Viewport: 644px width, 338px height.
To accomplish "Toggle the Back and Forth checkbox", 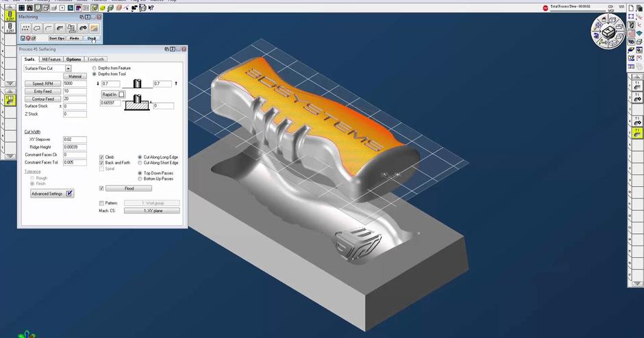I will coord(101,163).
